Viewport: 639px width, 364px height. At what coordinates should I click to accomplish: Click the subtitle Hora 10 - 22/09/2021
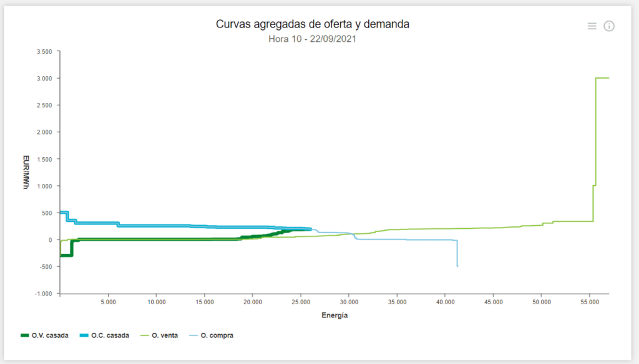pyautogui.click(x=312, y=39)
